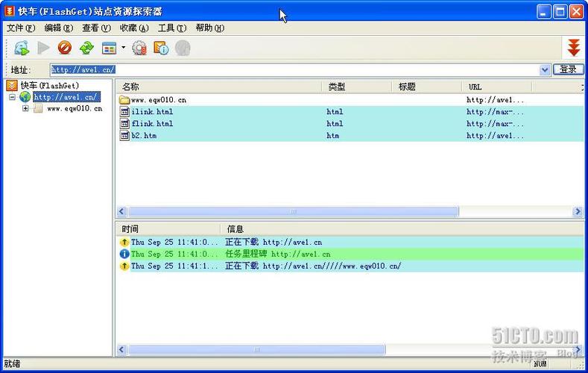Select the flink.html file row

(x=350, y=123)
